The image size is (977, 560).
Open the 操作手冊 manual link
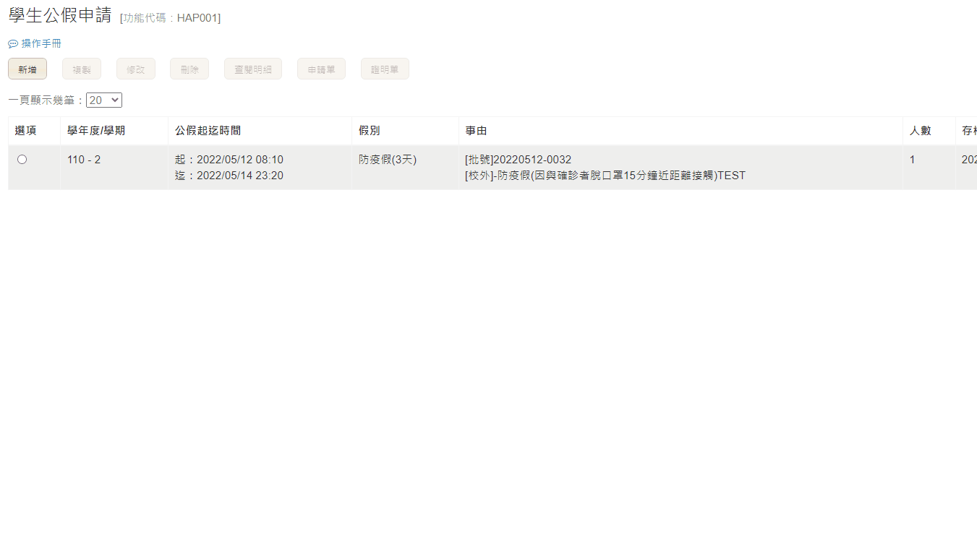click(x=41, y=44)
